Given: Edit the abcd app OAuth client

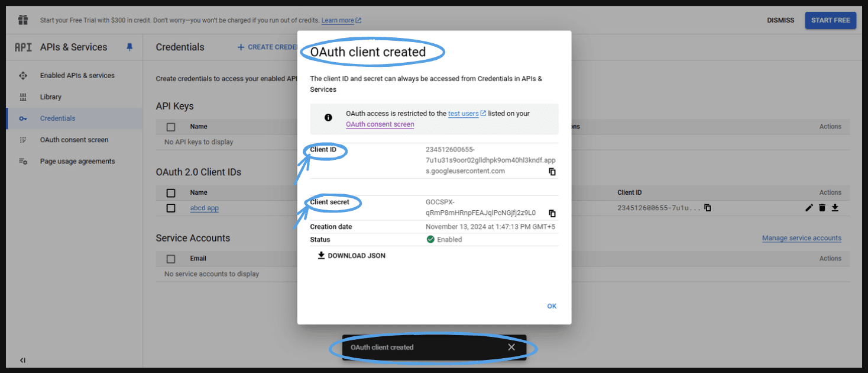Looking at the screenshot, I should click(x=809, y=208).
